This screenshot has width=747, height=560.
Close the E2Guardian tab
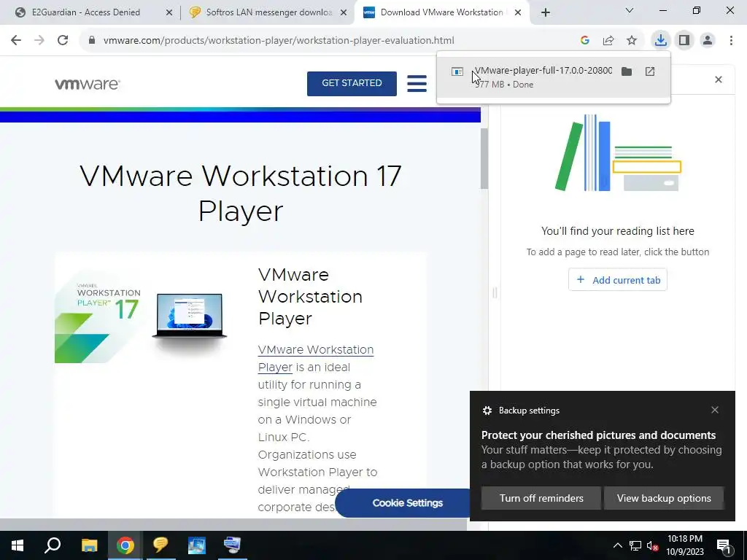coord(169,12)
